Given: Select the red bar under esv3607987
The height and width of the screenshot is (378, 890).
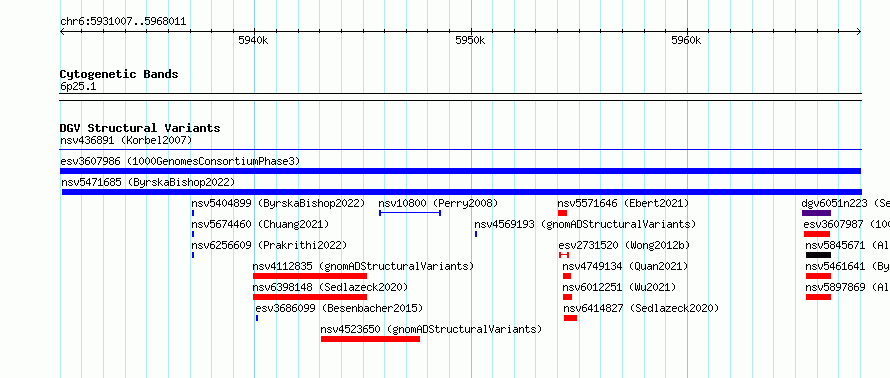Looking at the screenshot, I should coord(817,234).
